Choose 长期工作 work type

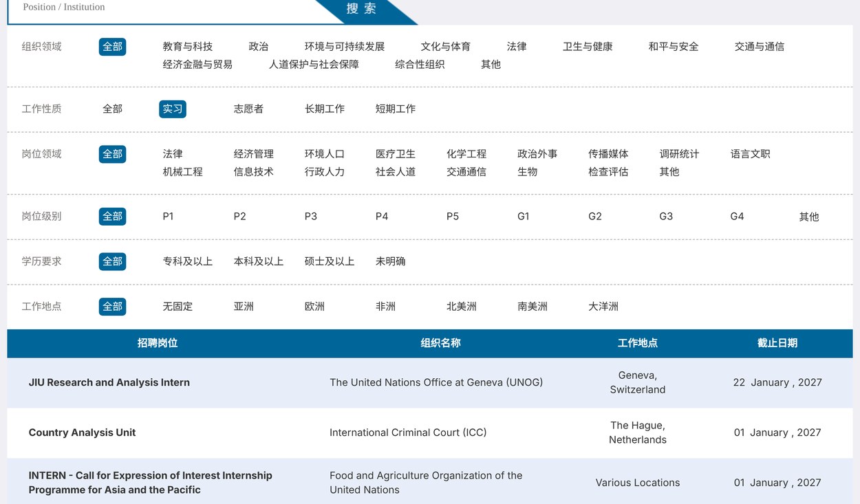[325, 109]
